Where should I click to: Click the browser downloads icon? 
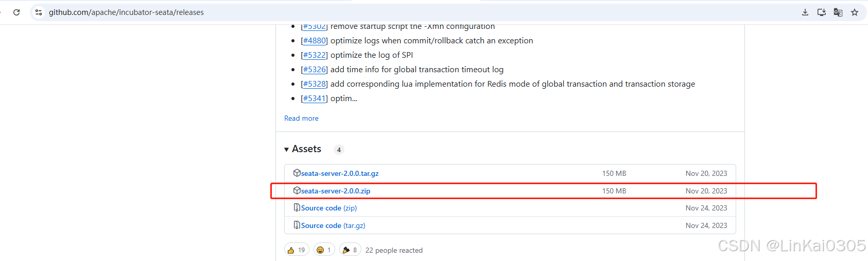click(805, 12)
